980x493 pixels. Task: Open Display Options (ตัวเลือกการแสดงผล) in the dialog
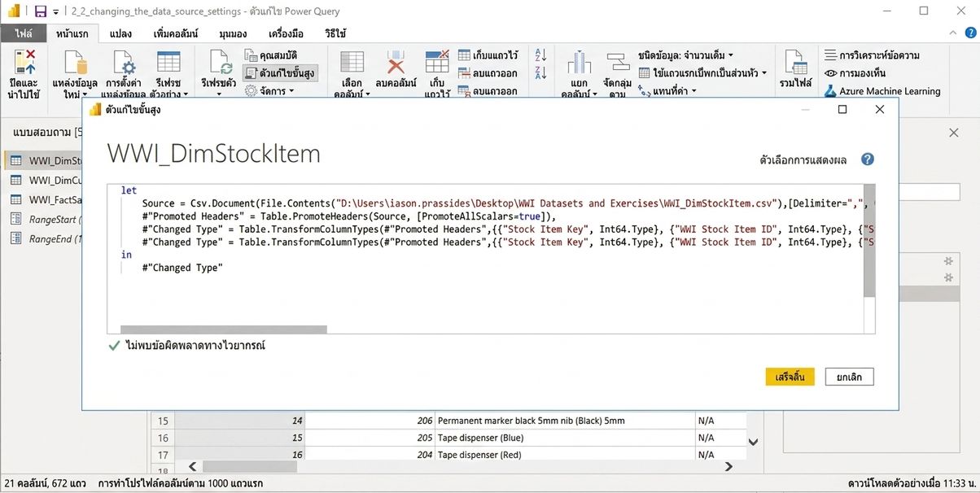coord(803,160)
